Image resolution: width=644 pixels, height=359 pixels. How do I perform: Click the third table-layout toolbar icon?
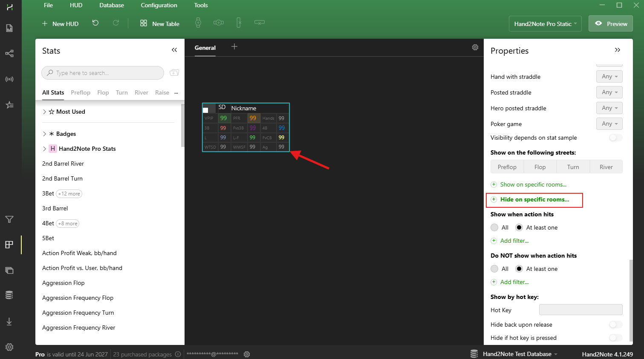coord(239,23)
